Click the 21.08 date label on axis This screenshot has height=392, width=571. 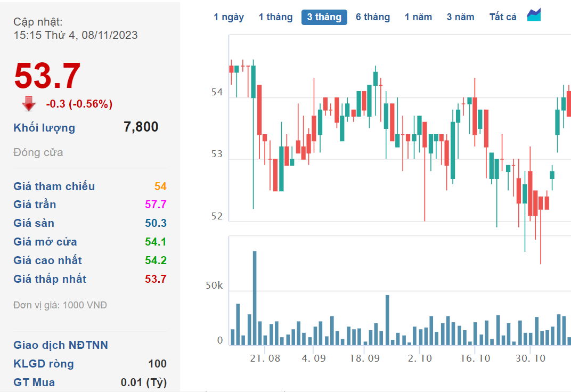(265, 358)
